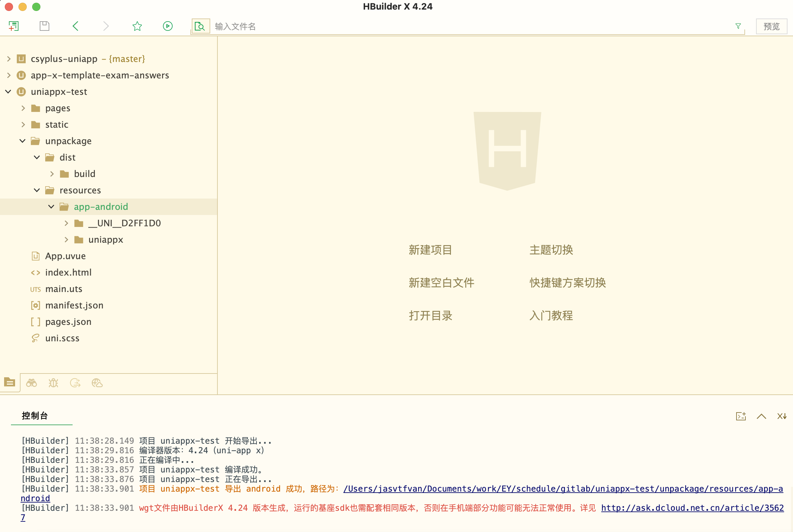Click the console close-and-minimize X icon
This screenshot has height=532, width=793.
coord(782,416)
